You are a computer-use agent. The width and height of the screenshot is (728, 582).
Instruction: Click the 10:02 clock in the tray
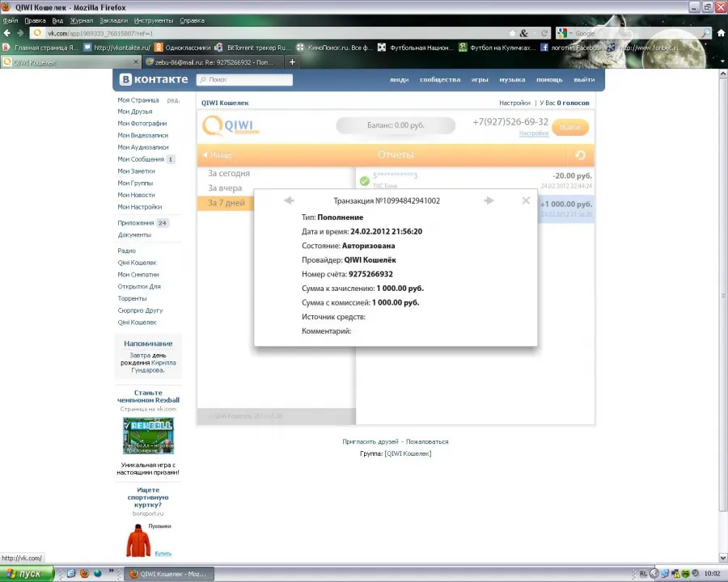click(712, 574)
